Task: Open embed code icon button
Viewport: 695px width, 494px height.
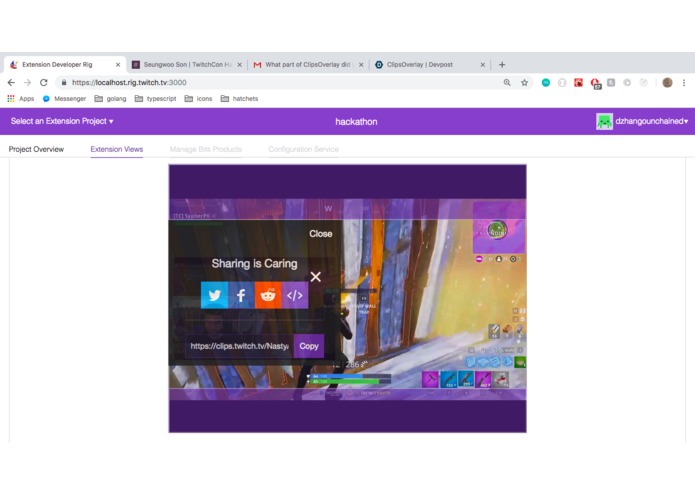Action: 295,295
